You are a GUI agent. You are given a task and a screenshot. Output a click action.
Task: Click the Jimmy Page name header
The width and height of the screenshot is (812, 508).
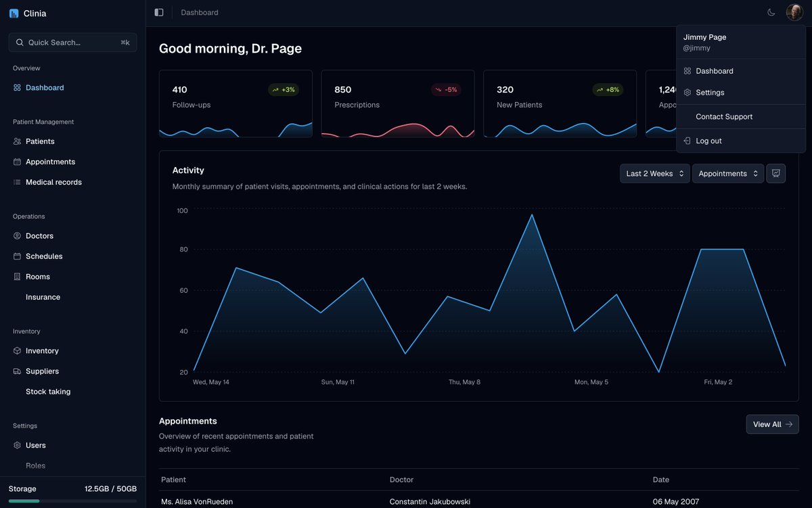[704, 37]
